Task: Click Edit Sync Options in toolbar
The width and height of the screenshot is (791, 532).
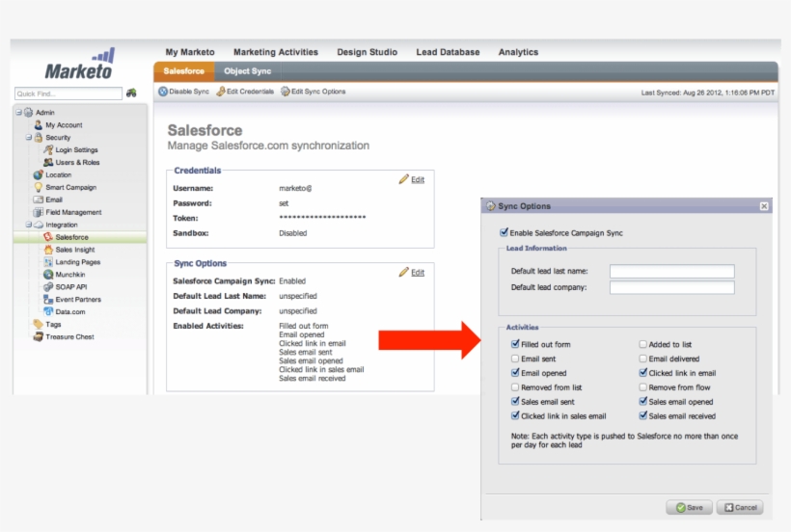Action: [314, 92]
